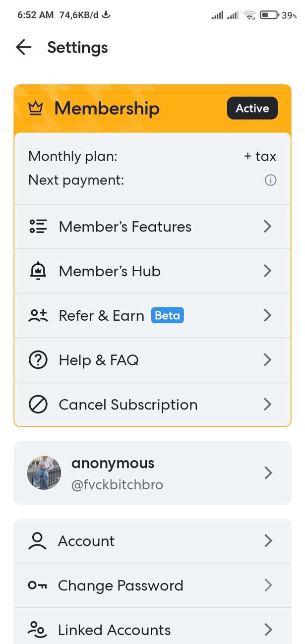Viewport: 305px width, 644px height.
Task: Tap the download arrow in the status bar
Action: (105, 14)
